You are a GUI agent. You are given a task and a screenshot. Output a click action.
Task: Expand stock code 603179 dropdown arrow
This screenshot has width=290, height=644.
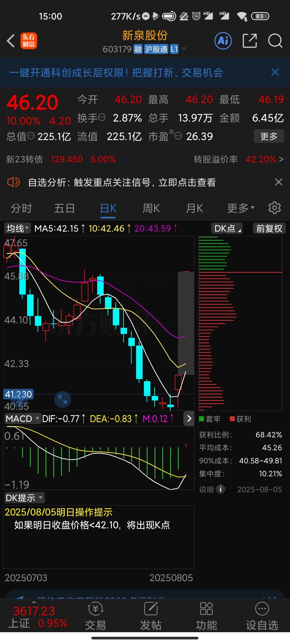(184, 49)
